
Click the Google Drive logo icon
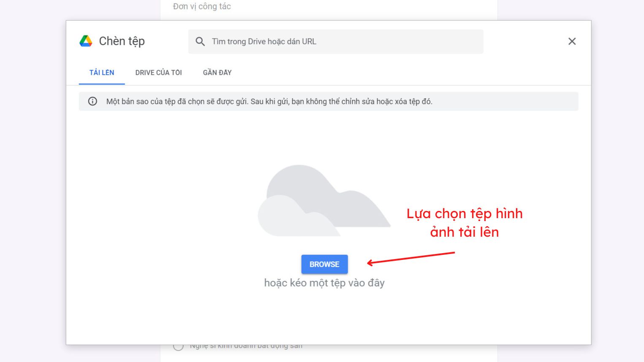click(86, 41)
